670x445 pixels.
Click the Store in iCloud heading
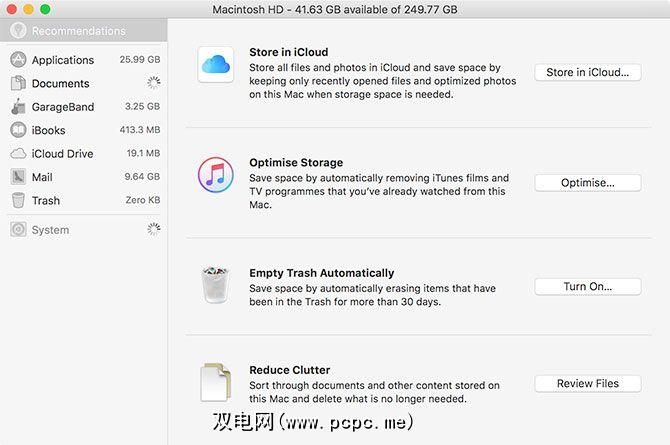pyautogui.click(x=289, y=52)
